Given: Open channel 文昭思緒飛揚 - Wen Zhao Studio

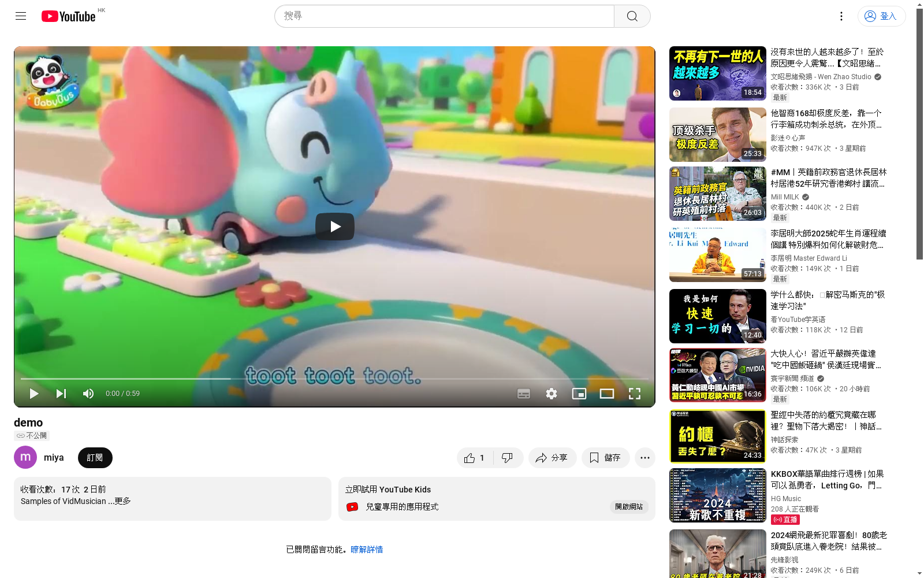Looking at the screenshot, I should (821, 76).
